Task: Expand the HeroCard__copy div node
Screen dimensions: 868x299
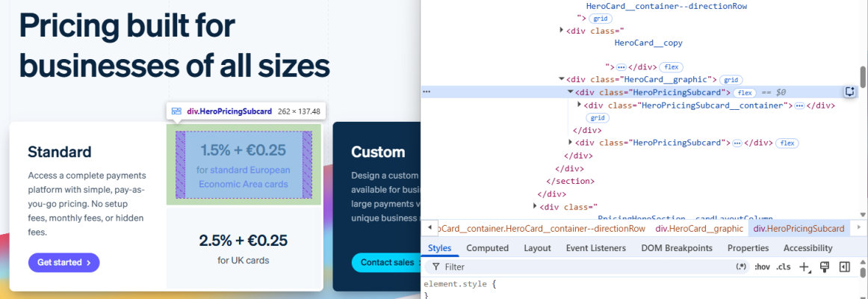Action: coord(562,29)
